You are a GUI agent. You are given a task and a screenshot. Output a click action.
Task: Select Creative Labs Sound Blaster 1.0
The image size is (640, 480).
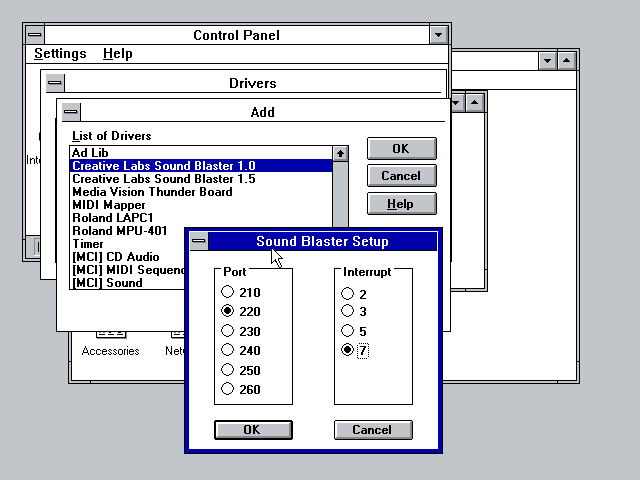tap(201, 166)
